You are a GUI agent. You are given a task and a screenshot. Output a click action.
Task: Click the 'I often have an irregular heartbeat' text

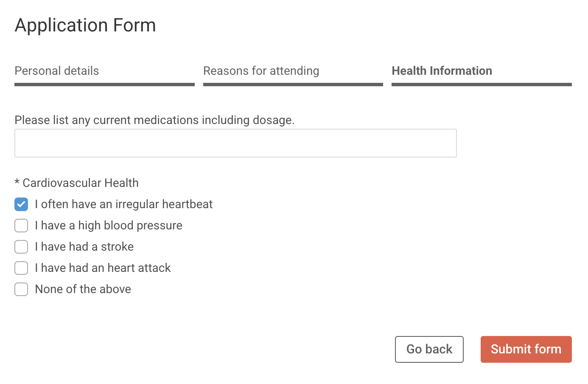124,204
